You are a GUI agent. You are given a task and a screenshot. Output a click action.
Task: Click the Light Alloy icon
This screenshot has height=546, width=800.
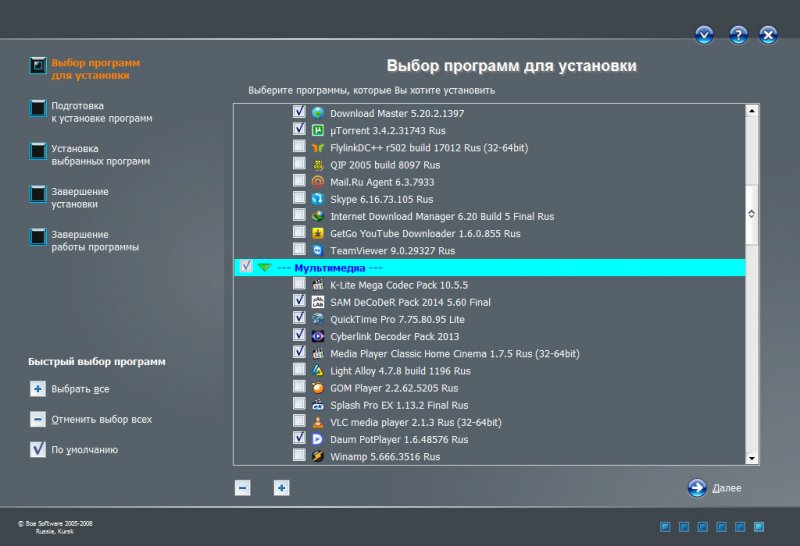[x=317, y=371]
